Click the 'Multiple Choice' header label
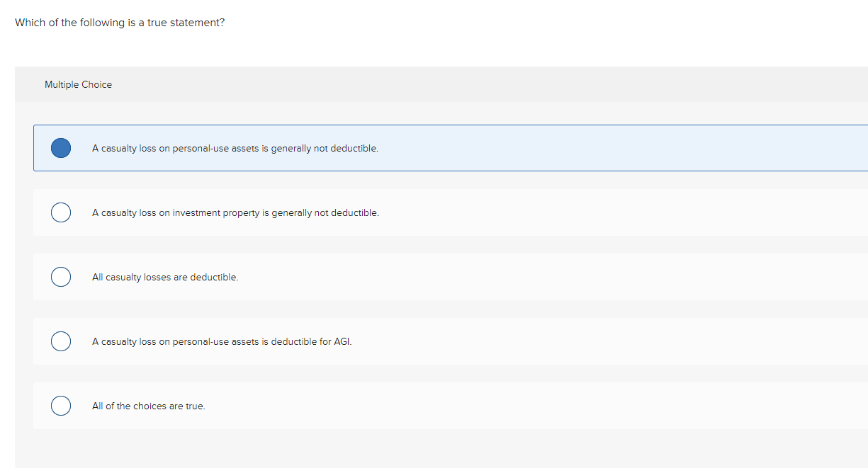The width and height of the screenshot is (868, 473). pos(78,84)
